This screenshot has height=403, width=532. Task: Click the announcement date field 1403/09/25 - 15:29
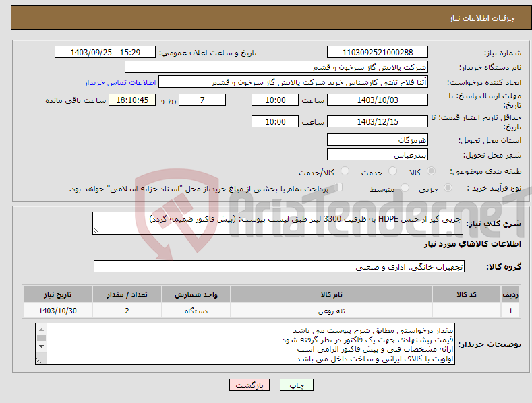coord(105,53)
